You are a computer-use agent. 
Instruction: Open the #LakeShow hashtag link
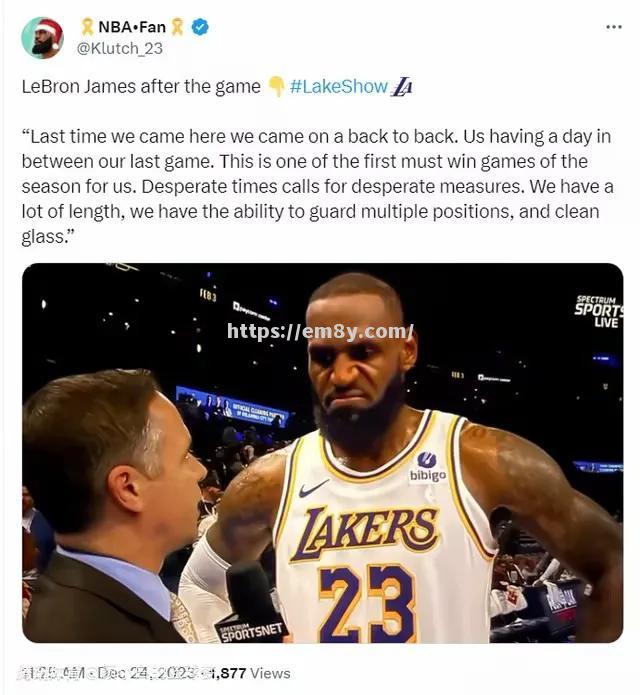338,87
